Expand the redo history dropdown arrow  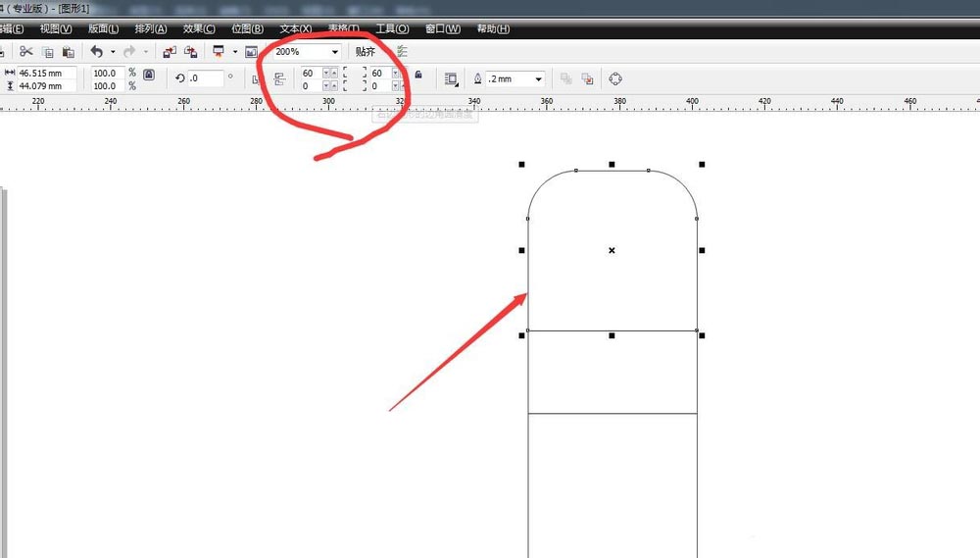pyautogui.click(x=146, y=52)
